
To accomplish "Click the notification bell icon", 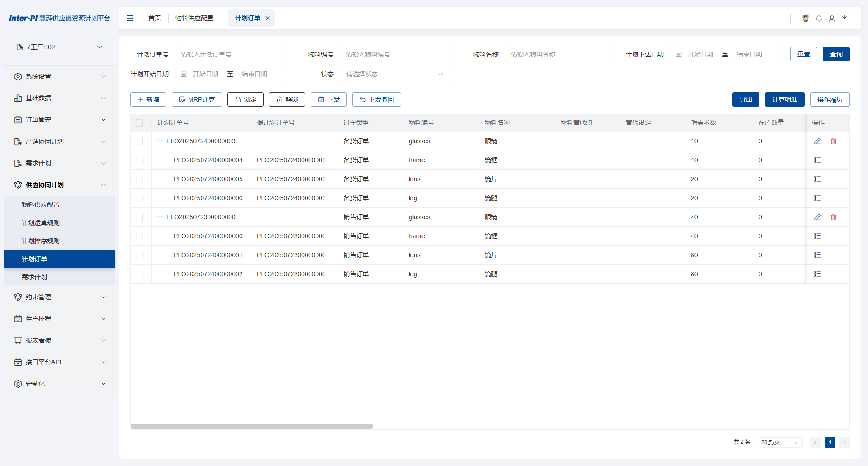I will pos(819,19).
